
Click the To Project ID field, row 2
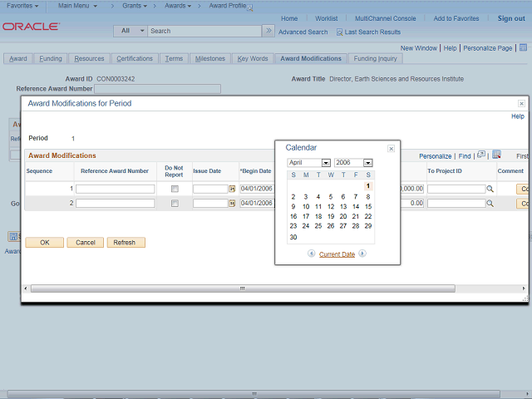(456, 204)
